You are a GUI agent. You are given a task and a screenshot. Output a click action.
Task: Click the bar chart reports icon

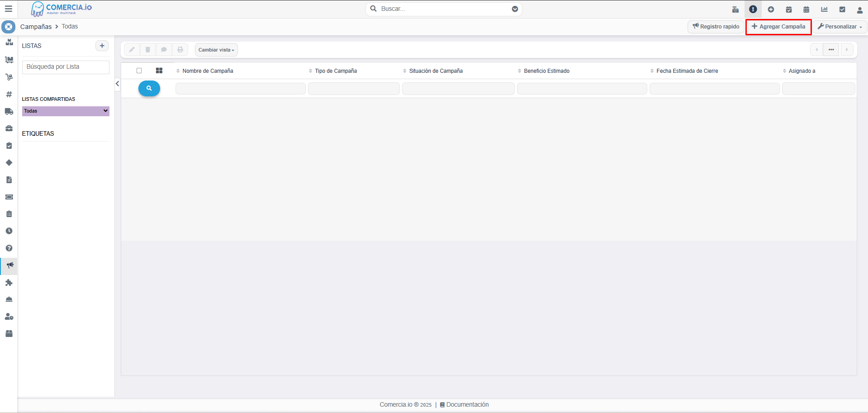click(824, 9)
